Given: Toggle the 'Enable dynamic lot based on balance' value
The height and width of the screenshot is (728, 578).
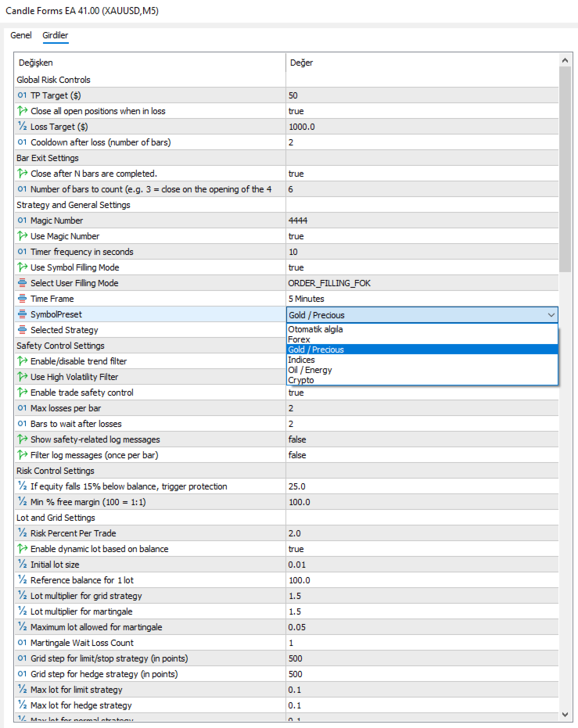Looking at the screenshot, I should tap(422, 549).
